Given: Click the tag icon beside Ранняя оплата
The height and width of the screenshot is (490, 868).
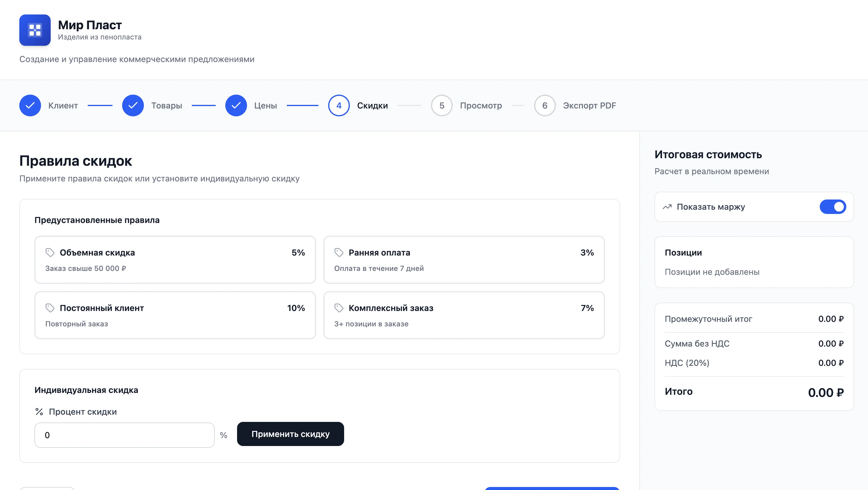Looking at the screenshot, I should coord(339,253).
